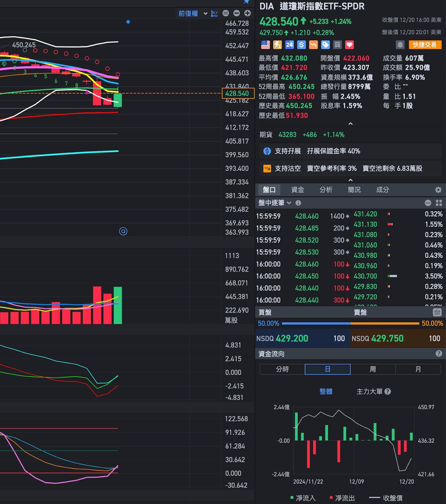Click the DIA 道瓊斯指數ETF-SPDR title
The width and height of the screenshot is (446, 504).
(x=312, y=6)
